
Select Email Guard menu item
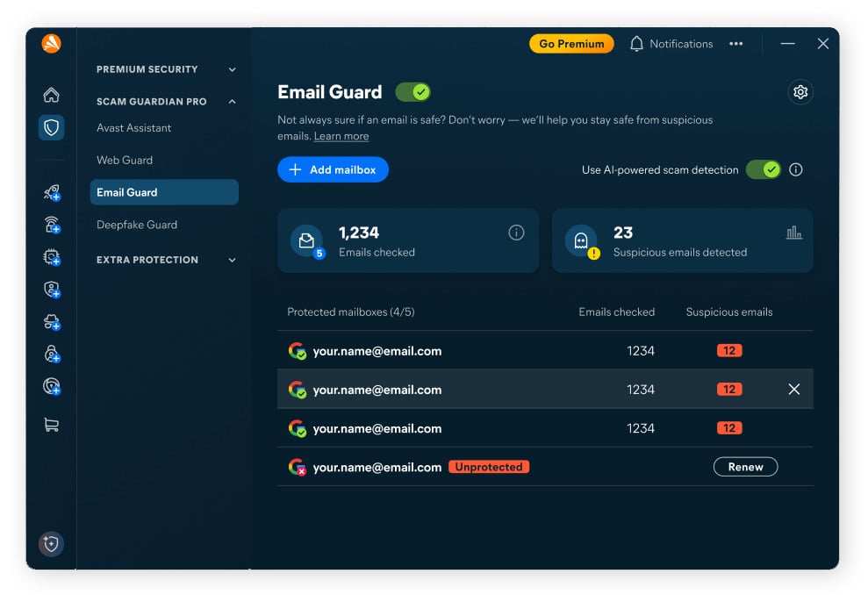coord(164,192)
